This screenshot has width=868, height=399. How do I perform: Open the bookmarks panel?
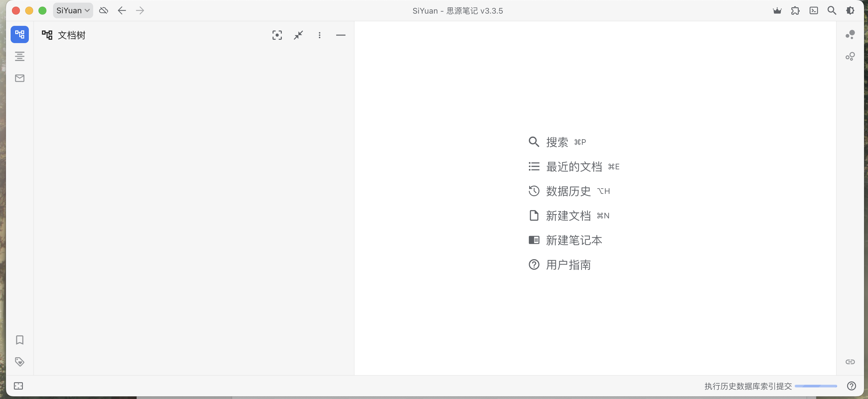(20, 340)
